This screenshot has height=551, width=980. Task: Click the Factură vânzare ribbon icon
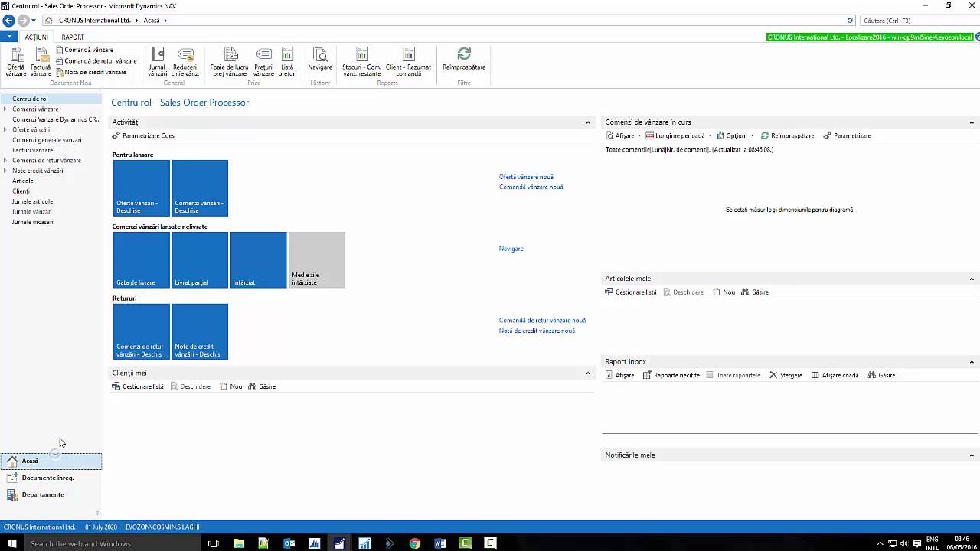click(x=41, y=61)
